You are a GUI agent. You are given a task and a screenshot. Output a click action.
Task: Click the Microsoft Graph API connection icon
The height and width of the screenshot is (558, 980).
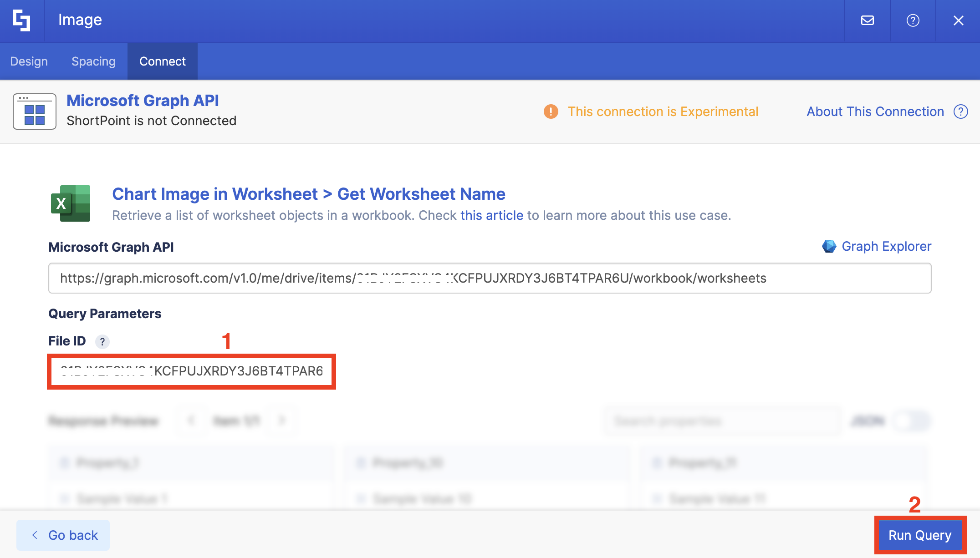pyautogui.click(x=35, y=112)
